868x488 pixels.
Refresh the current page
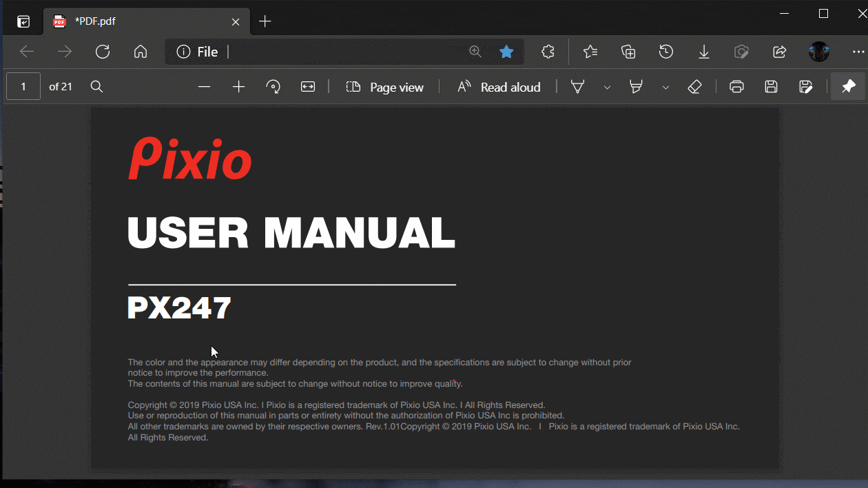click(x=103, y=52)
